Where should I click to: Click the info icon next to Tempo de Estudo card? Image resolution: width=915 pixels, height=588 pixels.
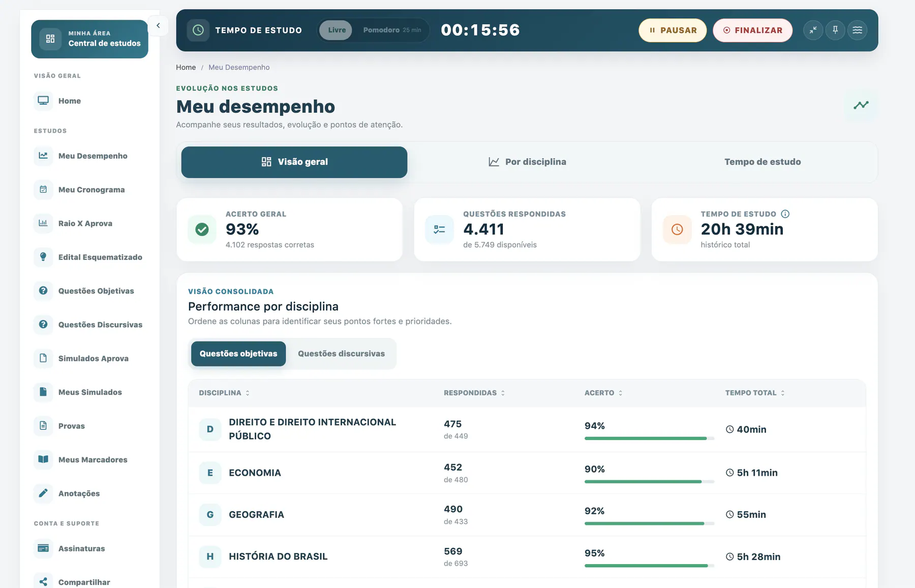785,214
